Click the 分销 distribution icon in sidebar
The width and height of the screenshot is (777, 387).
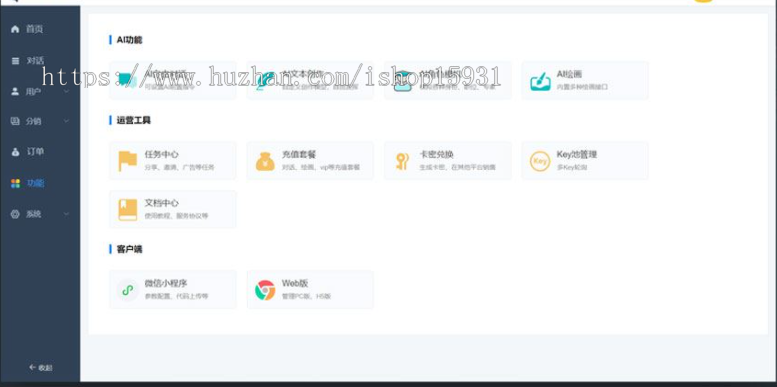tap(15, 121)
